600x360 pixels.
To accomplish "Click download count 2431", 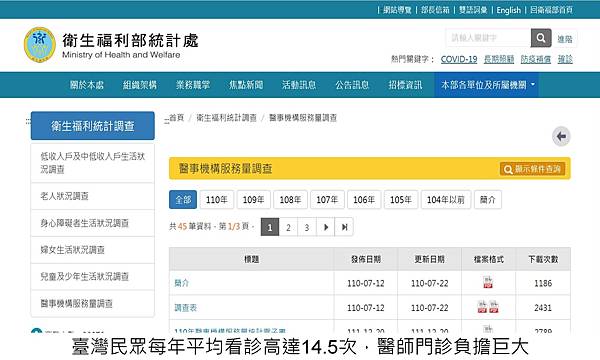I will coord(543,308).
